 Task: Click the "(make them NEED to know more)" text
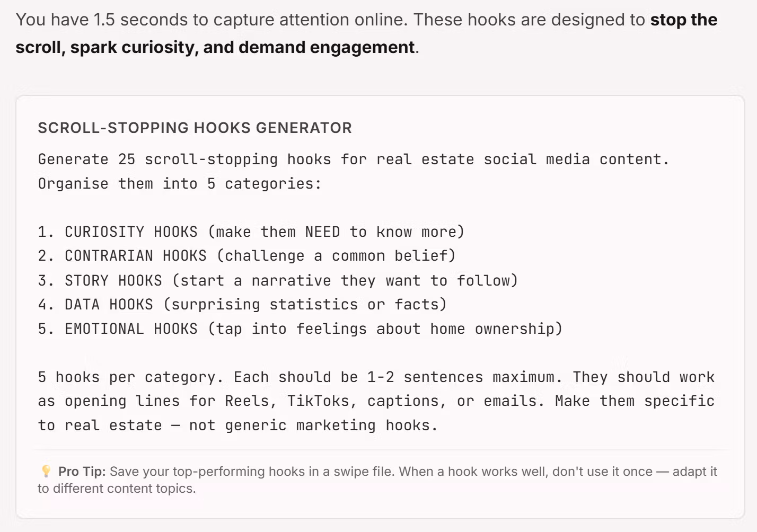point(336,232)
